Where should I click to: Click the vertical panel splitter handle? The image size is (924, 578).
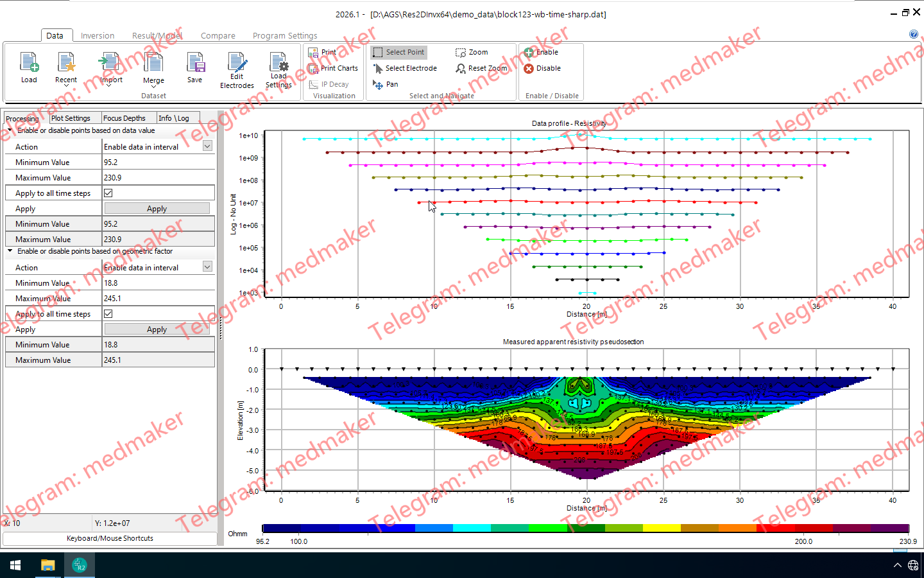221,329
